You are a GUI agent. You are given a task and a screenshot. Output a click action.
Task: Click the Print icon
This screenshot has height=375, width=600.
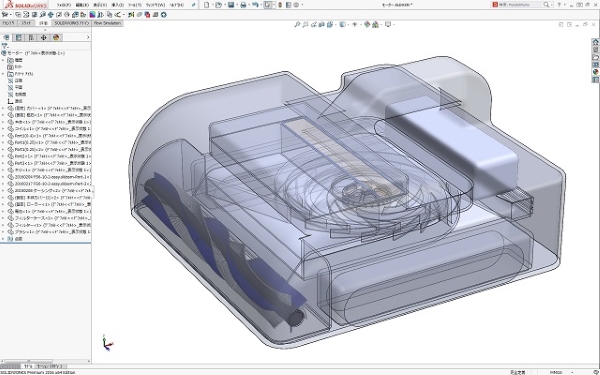(x=243, y=5)
